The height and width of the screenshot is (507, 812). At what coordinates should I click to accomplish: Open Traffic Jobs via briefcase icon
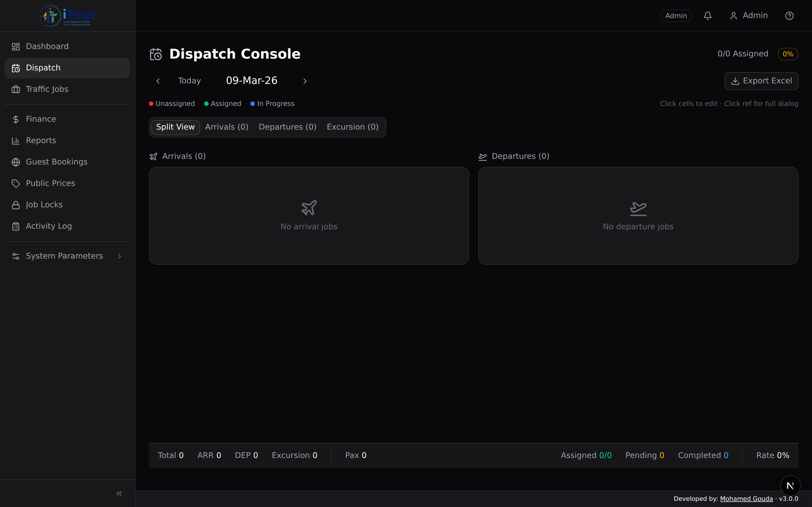[x=16, y=89]
